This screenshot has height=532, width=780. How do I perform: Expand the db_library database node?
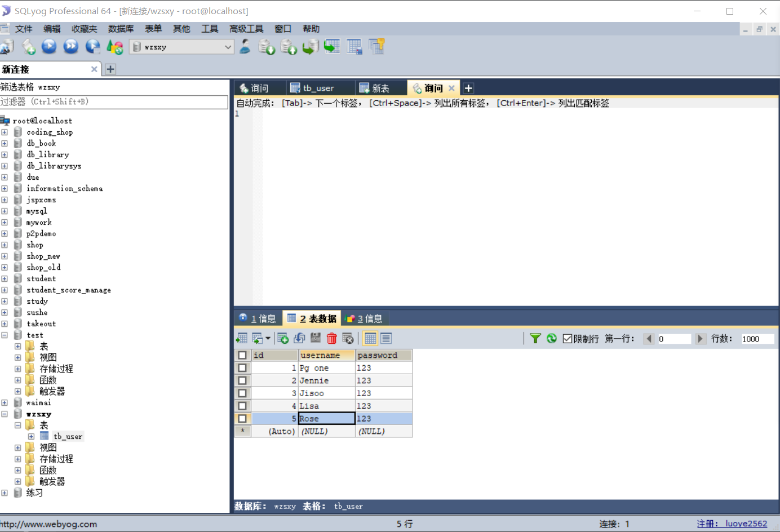coord(5,154)
